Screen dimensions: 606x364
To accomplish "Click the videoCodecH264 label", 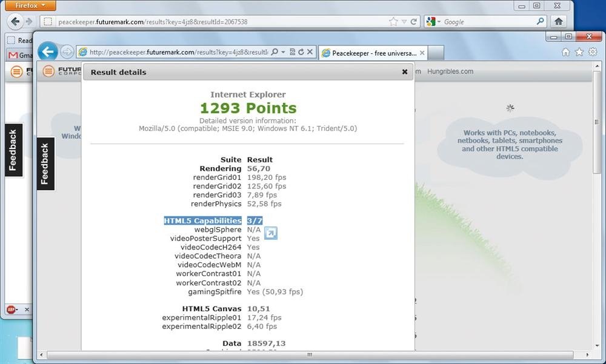I will click(x=211, y=247).
